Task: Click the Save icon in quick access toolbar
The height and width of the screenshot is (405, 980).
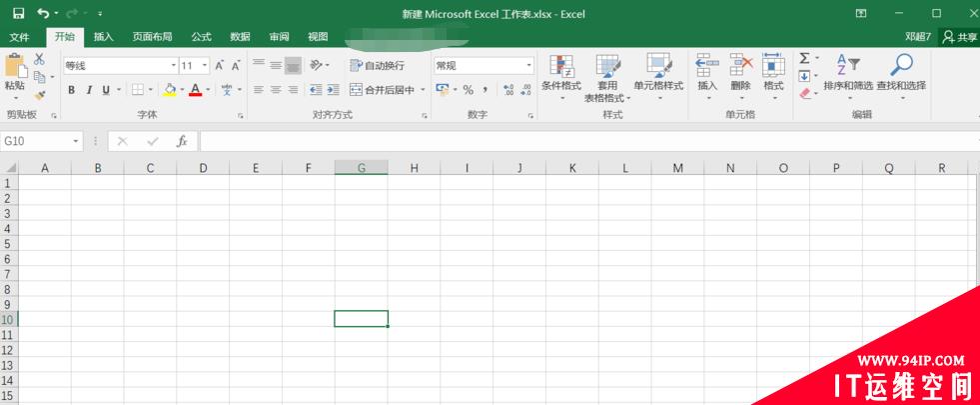Action: tap(19, 13)
